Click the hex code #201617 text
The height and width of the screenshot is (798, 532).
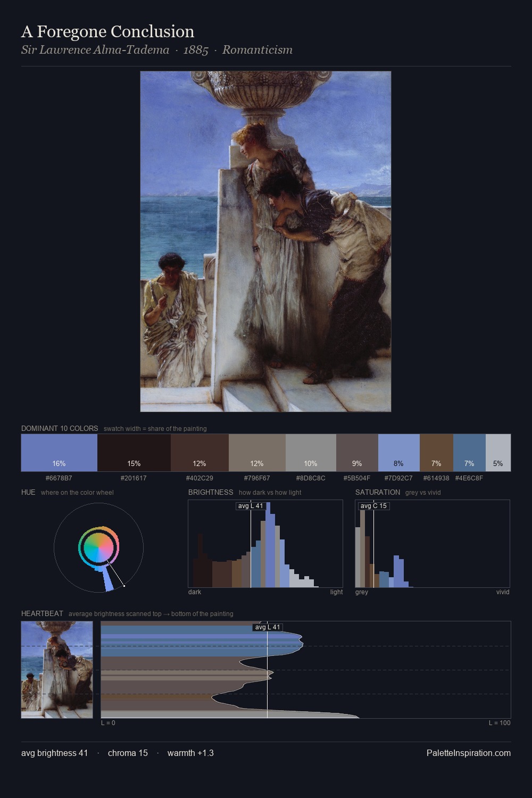pyautogui.click(x=134, y=478)
